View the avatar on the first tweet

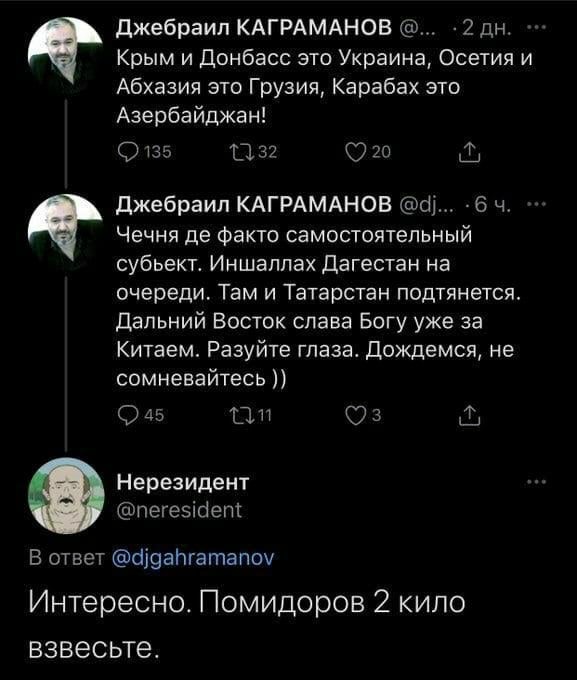click(65, 54)
